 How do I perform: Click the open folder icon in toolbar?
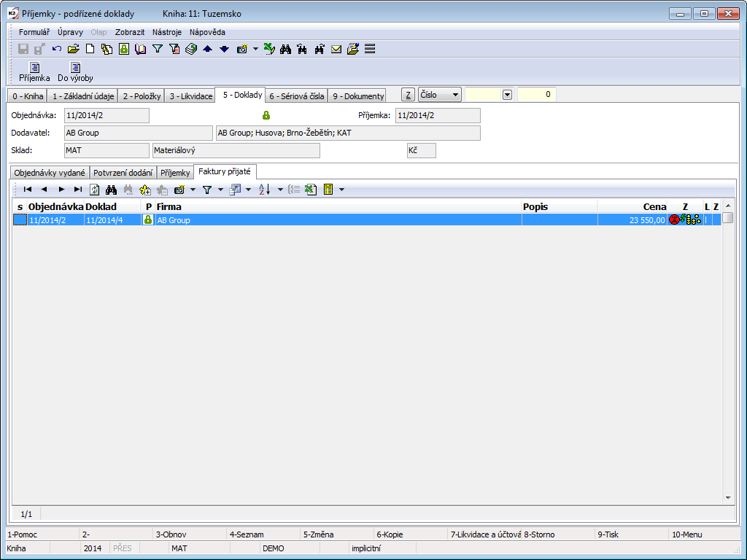click(x=73, y=49)
